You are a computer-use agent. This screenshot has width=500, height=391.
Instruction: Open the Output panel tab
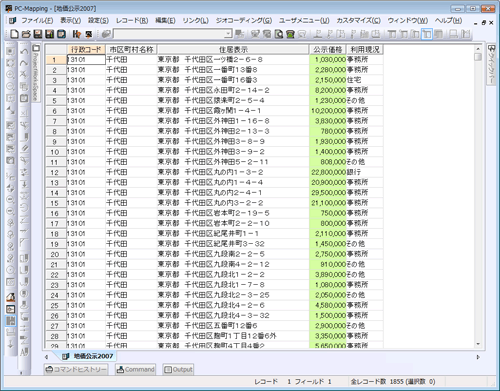[x=178, y=369]
